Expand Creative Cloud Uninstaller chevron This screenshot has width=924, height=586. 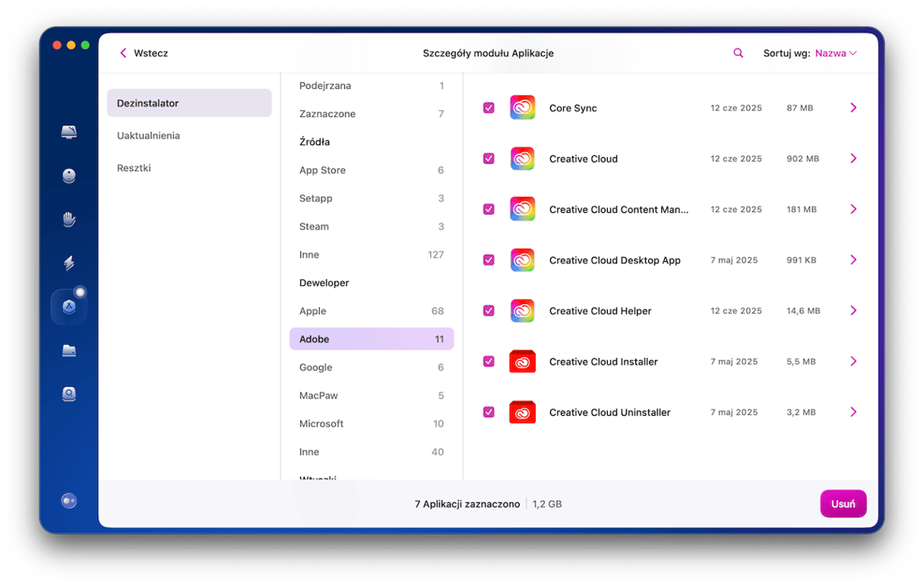[x=853, y=412]
